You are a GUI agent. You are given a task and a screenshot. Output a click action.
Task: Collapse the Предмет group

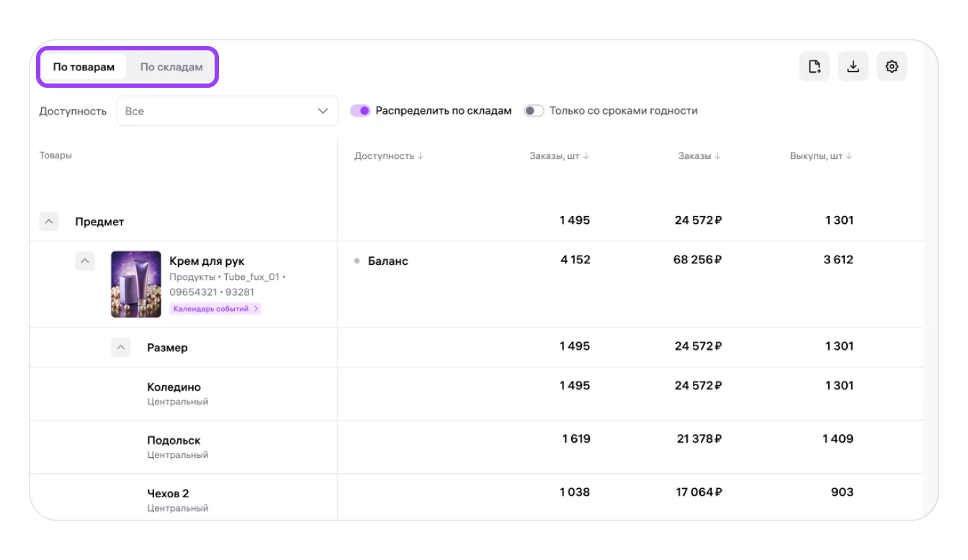(49, 222)
